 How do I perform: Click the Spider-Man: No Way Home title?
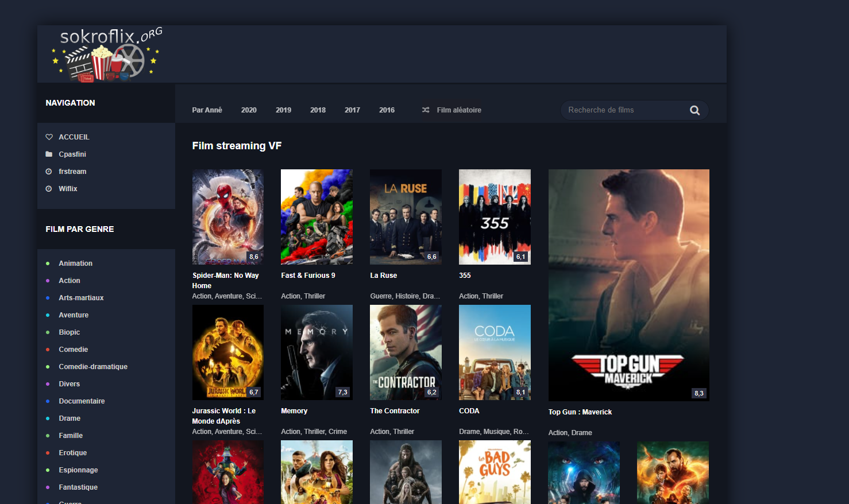coord(225,281)
